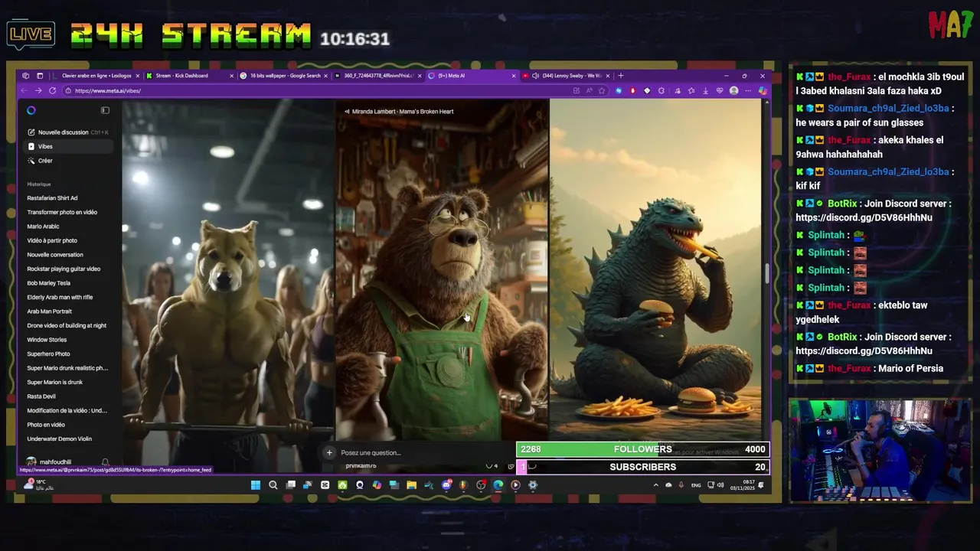Select Bob Marley Tesla in history
The height and width of the screenshot is (551, 980).
tap(48, 283)
